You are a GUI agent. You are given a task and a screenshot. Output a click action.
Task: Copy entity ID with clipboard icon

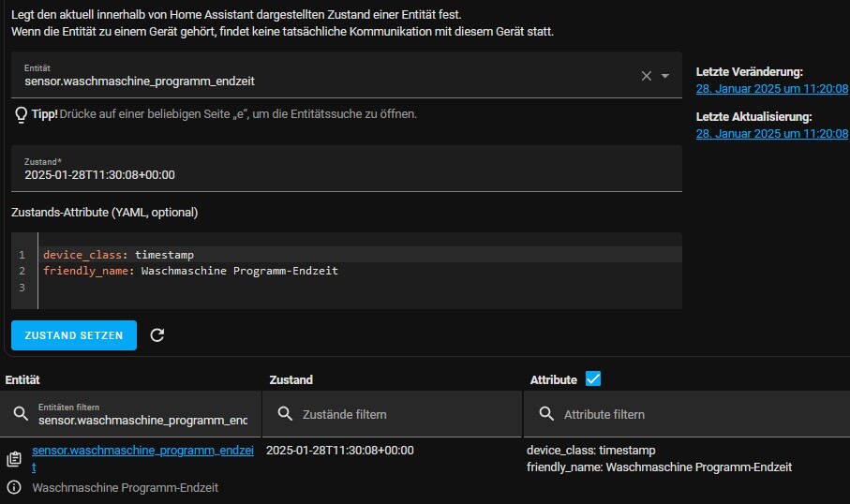click(14, 459)
